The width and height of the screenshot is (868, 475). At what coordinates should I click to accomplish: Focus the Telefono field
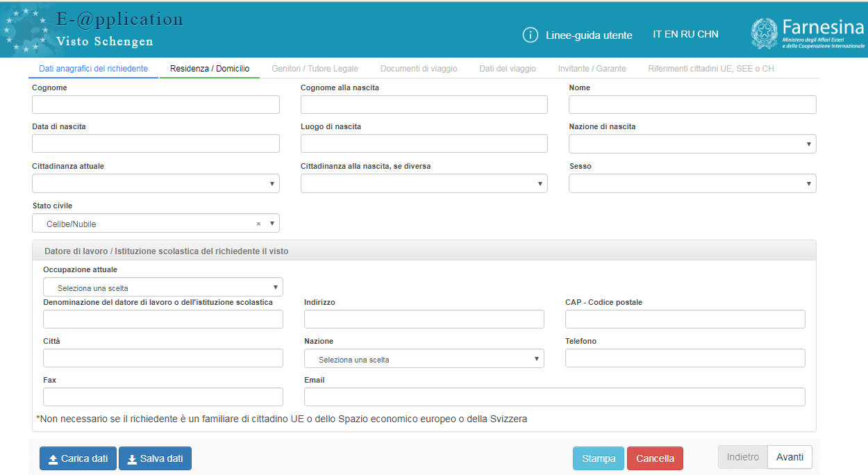click(x=685, y=358)
